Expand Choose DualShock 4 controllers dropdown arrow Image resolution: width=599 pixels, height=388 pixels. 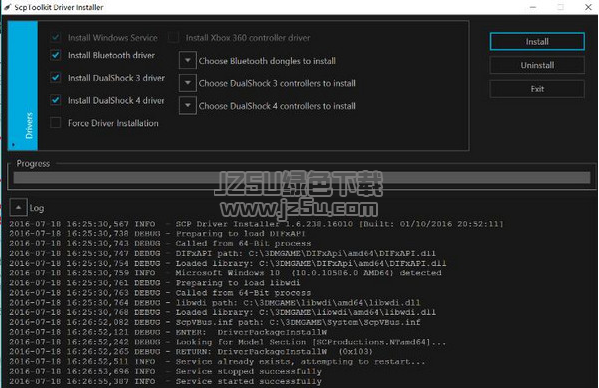188,105
